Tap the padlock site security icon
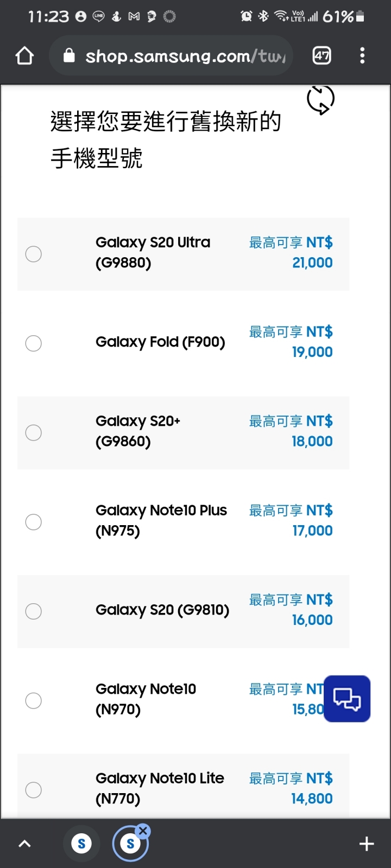This screenshot has width=391, height=868. (69, 55)
